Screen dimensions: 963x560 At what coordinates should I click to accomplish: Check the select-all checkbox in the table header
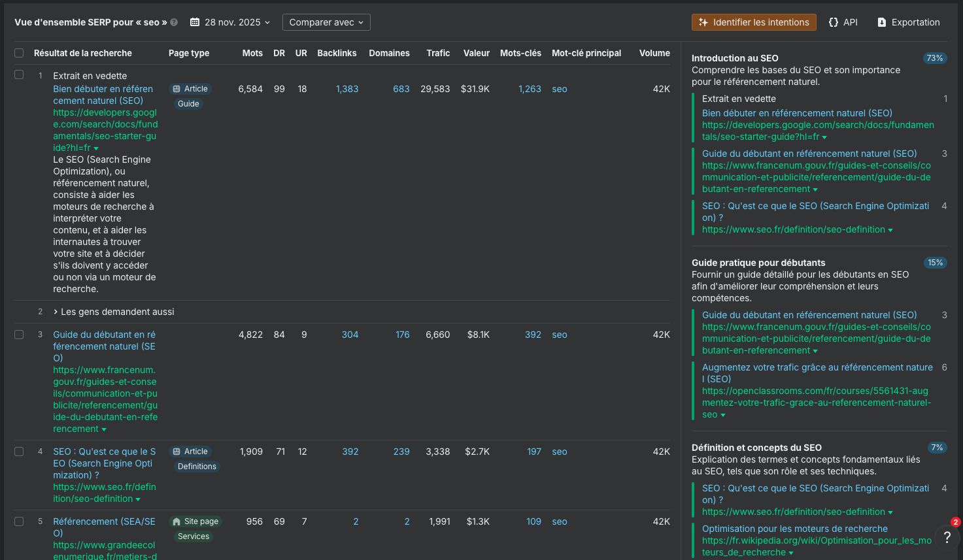(x=18, y=53)
